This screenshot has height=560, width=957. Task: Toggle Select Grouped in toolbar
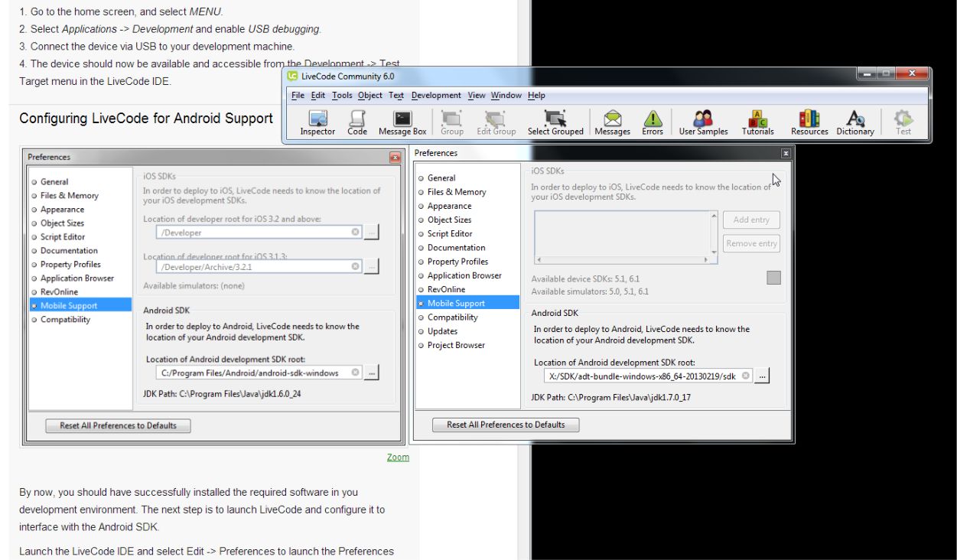coord(555,122)
